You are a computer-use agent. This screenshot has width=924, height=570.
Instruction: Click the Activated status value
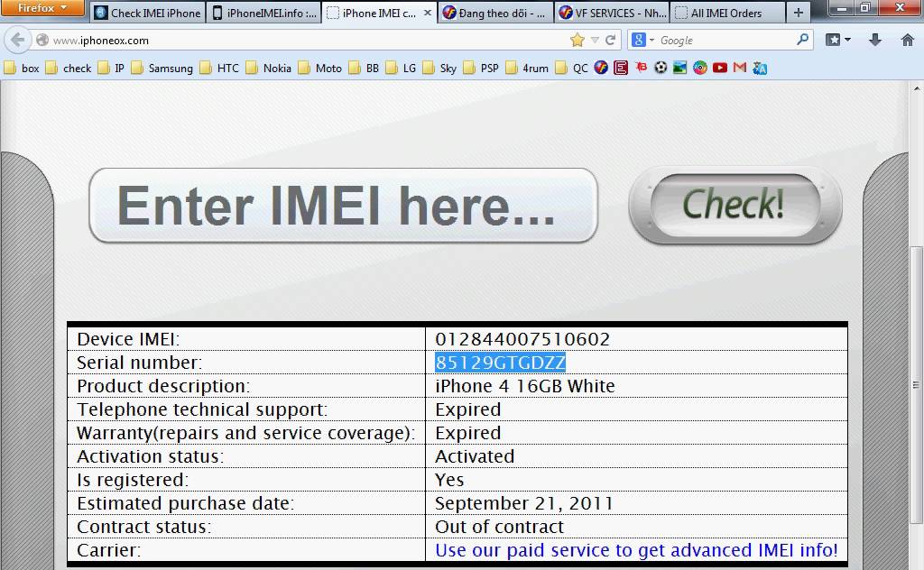click(x=475, y=456)
